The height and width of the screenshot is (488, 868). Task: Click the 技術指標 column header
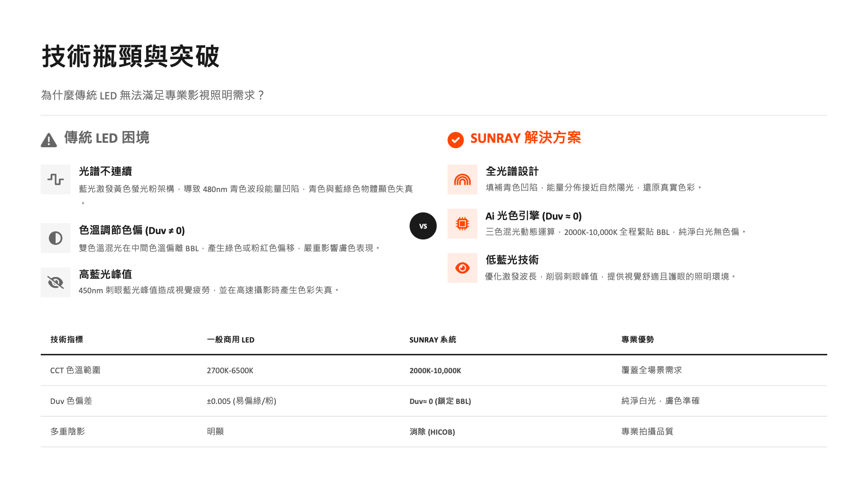[66, 339]
